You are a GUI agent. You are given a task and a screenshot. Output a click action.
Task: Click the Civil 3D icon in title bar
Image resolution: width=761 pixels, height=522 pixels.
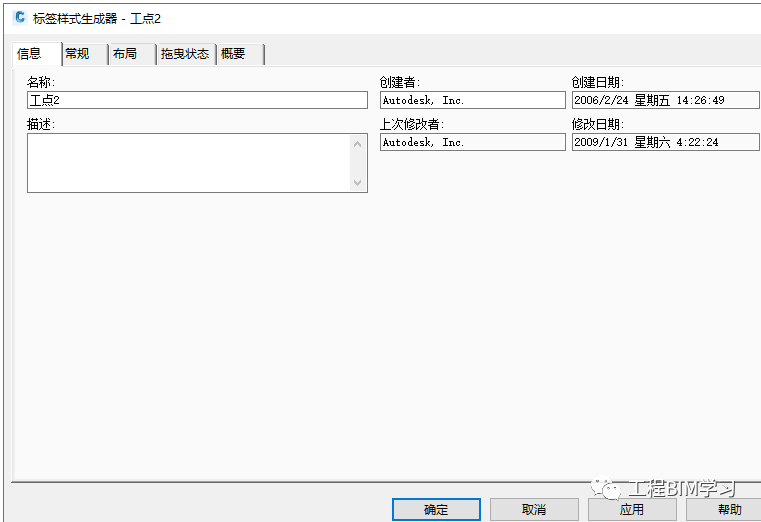(20, 17)
